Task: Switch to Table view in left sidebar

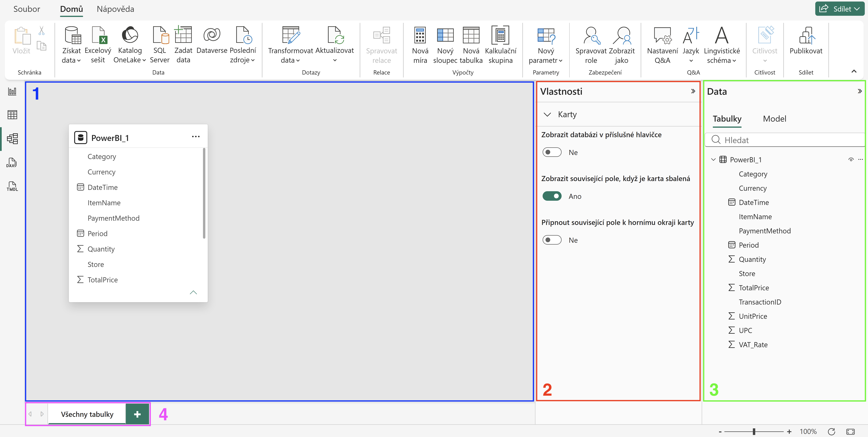Action: (12, 115)
